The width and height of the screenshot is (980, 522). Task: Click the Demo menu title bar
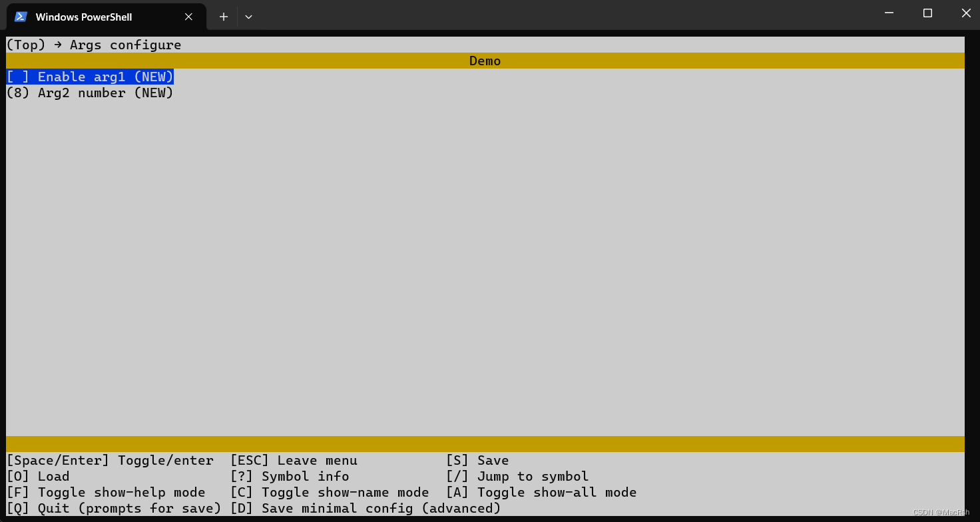pos(485,61)
